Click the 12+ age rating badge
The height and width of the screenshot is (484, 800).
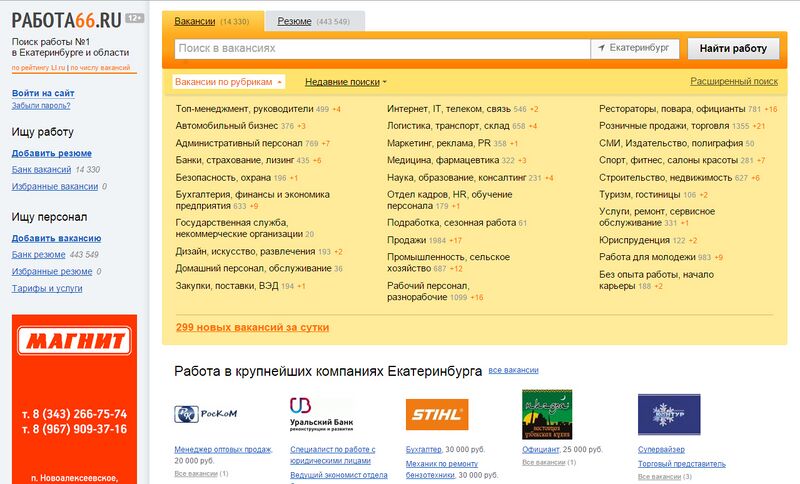pyautogui.click(x=135, y=18)
